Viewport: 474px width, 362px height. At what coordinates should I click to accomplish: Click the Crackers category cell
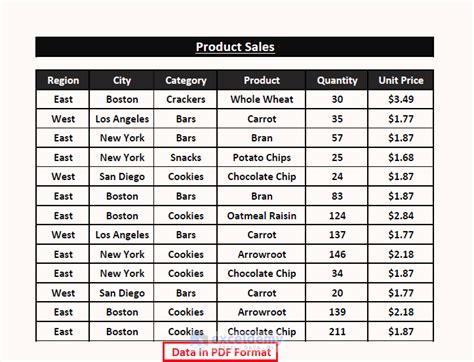[x=186, y=99]
